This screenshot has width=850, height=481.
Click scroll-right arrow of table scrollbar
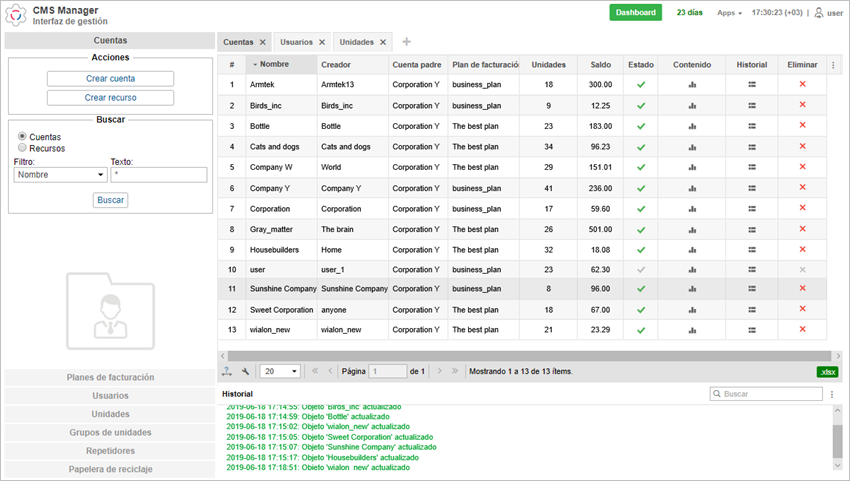pyautogui.click(x=838, y=356)
